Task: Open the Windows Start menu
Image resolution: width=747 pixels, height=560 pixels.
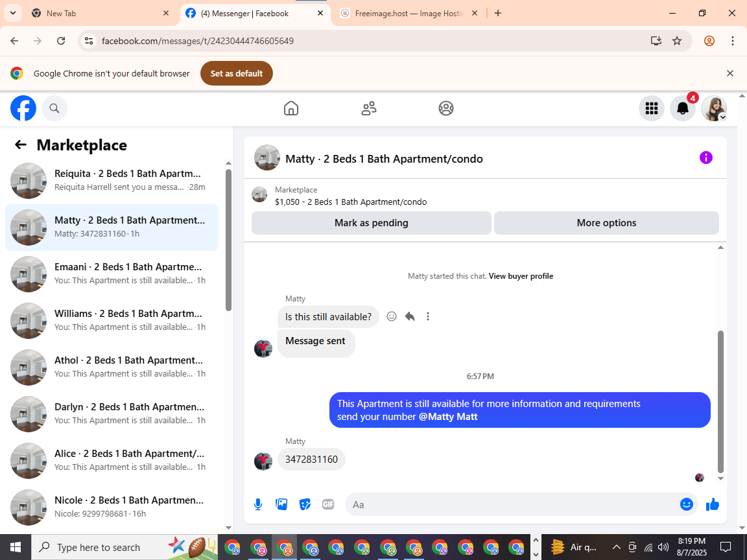Action: tap(16, 547)
